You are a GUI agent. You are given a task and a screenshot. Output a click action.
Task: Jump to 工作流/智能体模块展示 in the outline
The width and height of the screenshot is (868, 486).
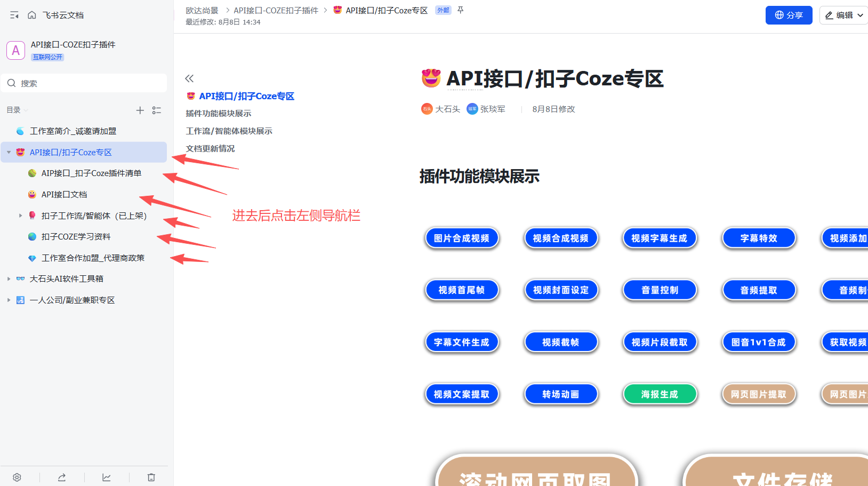[229, 131]
